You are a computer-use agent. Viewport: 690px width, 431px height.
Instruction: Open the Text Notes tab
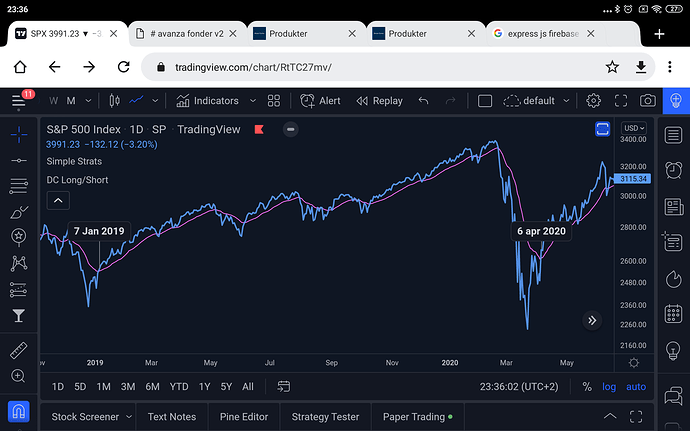click(x=172, y=416)
